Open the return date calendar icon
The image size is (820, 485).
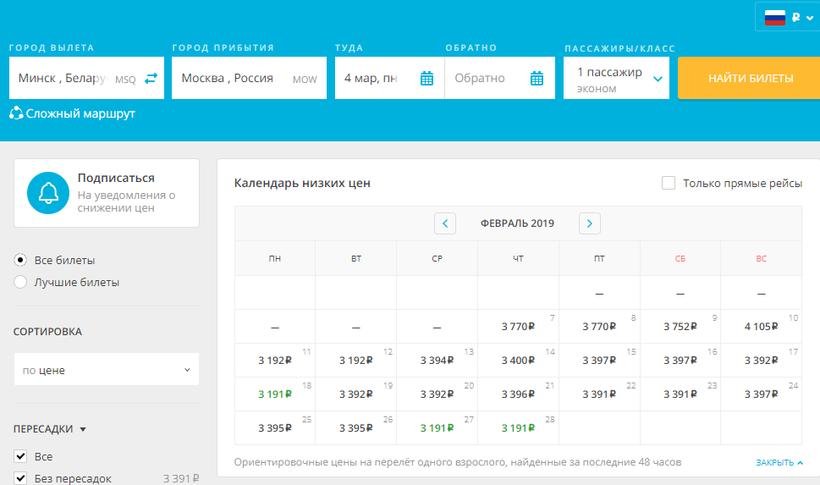pyautogui.click(x=536, y=79)
